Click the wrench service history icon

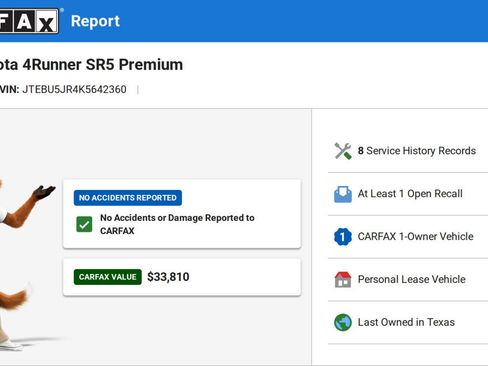[x=343, y=151]
